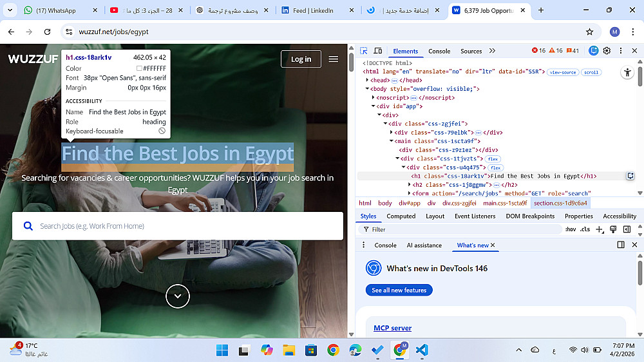This screenshot has height=362, width=644.
Task: Click the circular scroll-down arrow button
Action: pyautogui.click(x=178, y=296)
